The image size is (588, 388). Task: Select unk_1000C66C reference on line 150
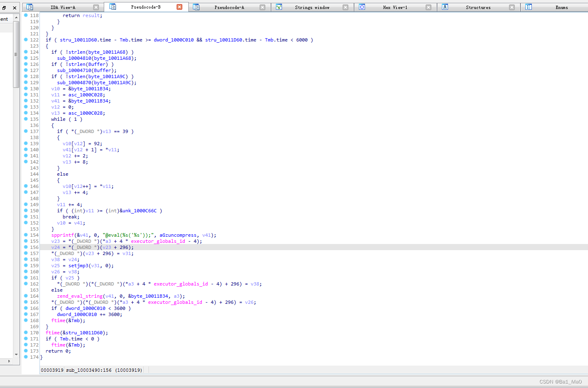tap(140, 211)
